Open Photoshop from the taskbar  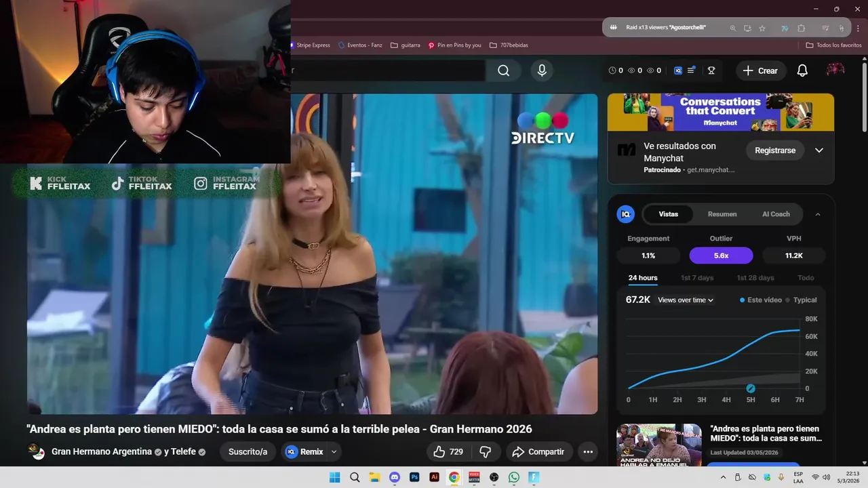pos(414,477)
